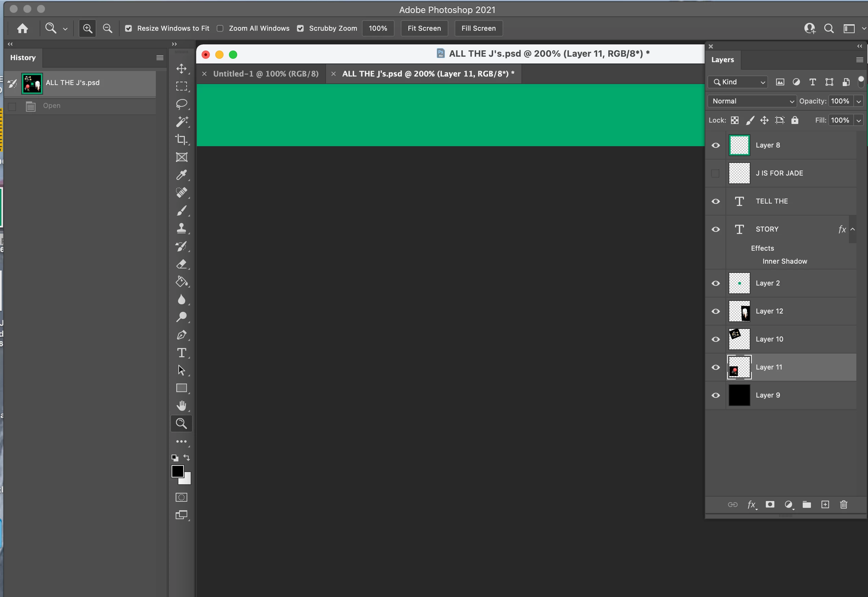The width and height of the screenshot is (868, 597).
Task: Hide Layer 8 using its eye icon
Action: (x=716, y=145)
